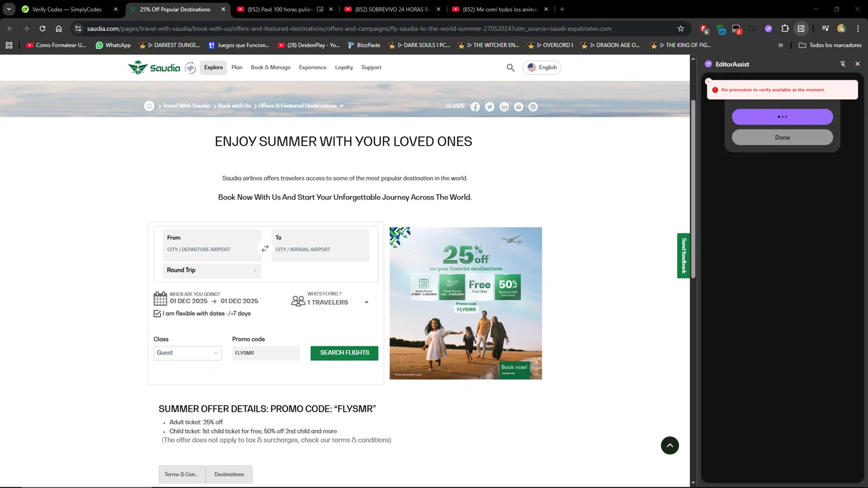
Task: Open the English language selector
Action: click(542, 68)
